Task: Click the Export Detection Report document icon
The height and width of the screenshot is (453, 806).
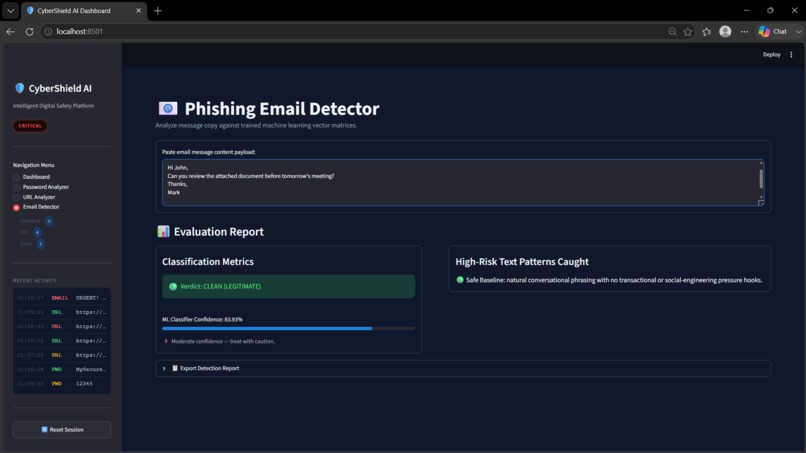Action: 175,368
